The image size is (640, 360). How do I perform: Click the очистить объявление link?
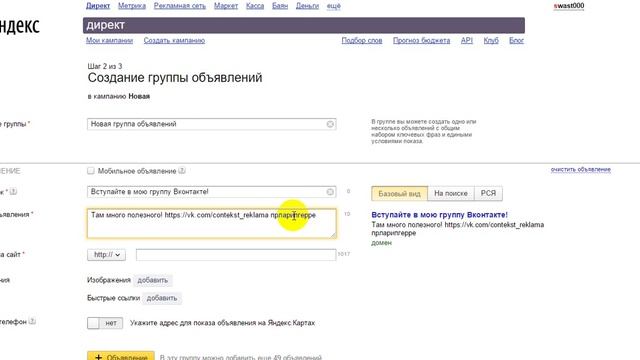[x=581, y=169]
